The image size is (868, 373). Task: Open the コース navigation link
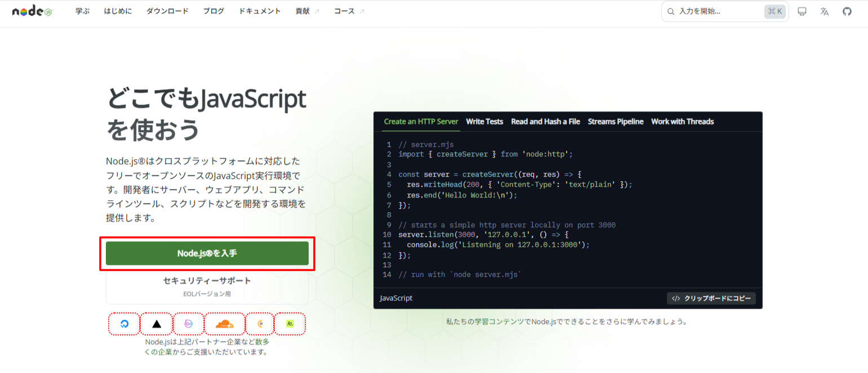[344, 11]
